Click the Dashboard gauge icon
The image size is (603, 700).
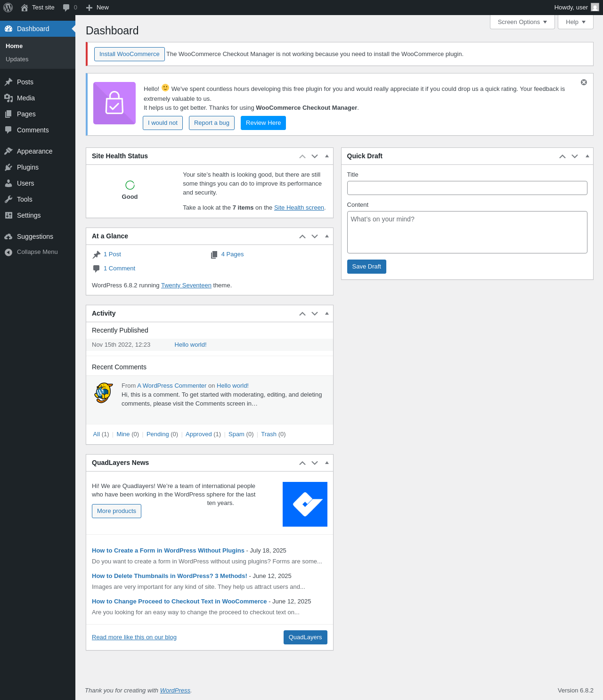(x=8, y=29)
